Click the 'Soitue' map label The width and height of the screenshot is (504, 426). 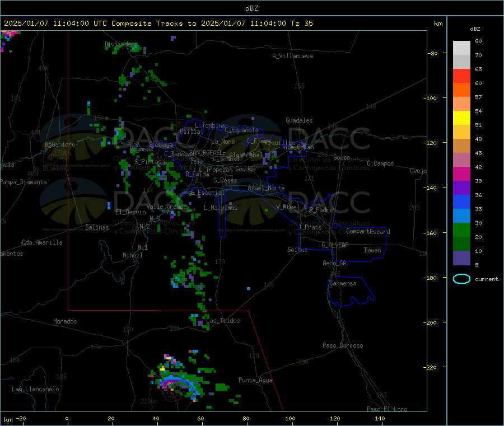point(297,250)
